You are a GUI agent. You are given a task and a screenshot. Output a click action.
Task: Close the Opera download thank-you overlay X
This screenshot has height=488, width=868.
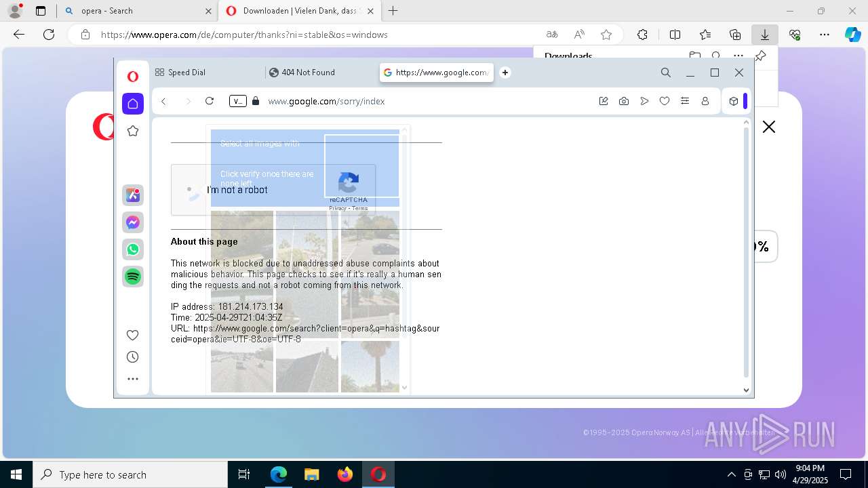click(x=768, y=127)
